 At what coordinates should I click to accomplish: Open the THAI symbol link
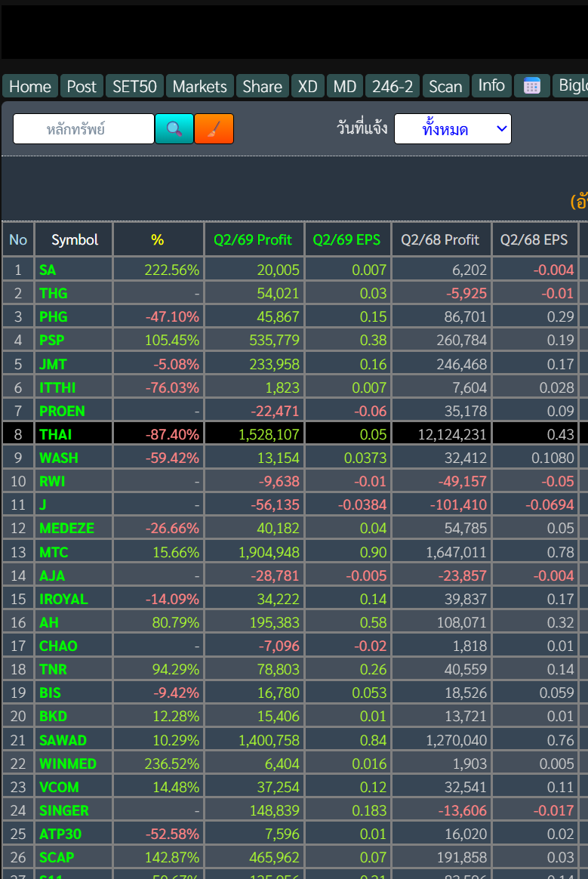[56, 434]
